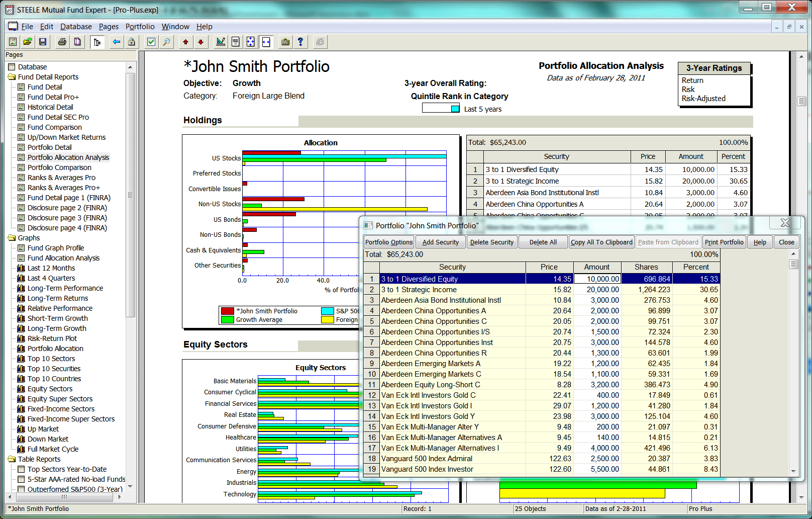Click the ruler and pencil design icon
The width and height of the screenshot is (812, 519).
pyautogui.click(x=221, y=42)
